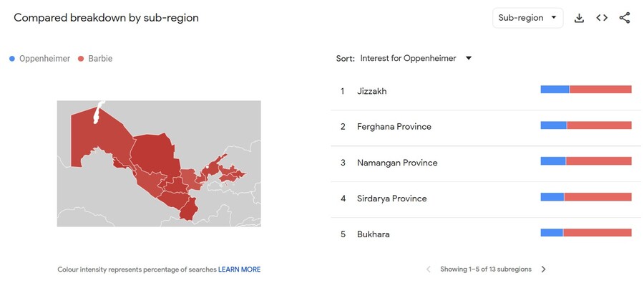This screenshot has height=301, width=644.
Task: Open the embed code icon
Action: click(x=602, y=18)
